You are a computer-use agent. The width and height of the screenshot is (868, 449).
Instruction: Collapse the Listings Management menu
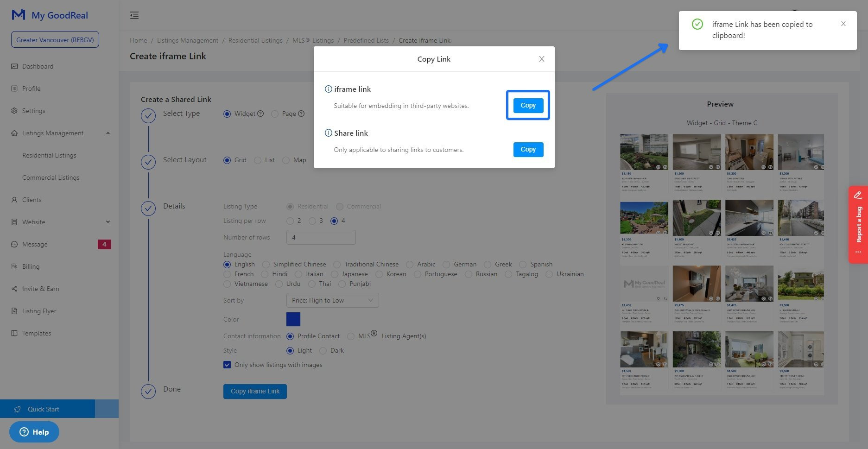(x=108, y=133)
